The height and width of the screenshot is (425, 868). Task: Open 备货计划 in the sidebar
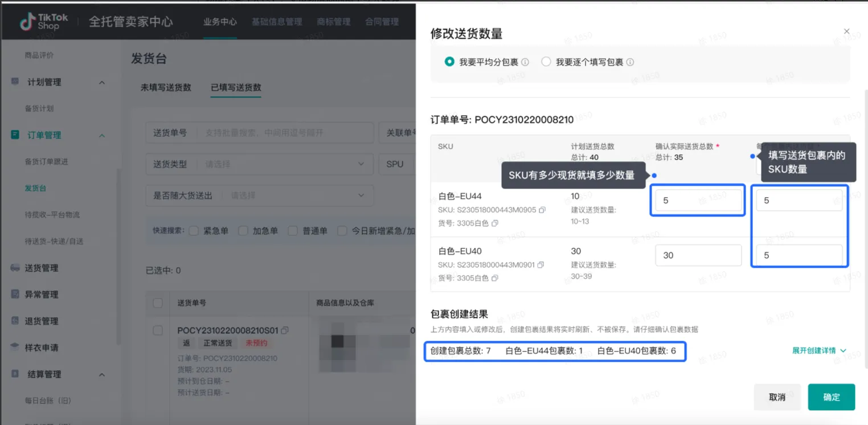[x=39, y=108]
